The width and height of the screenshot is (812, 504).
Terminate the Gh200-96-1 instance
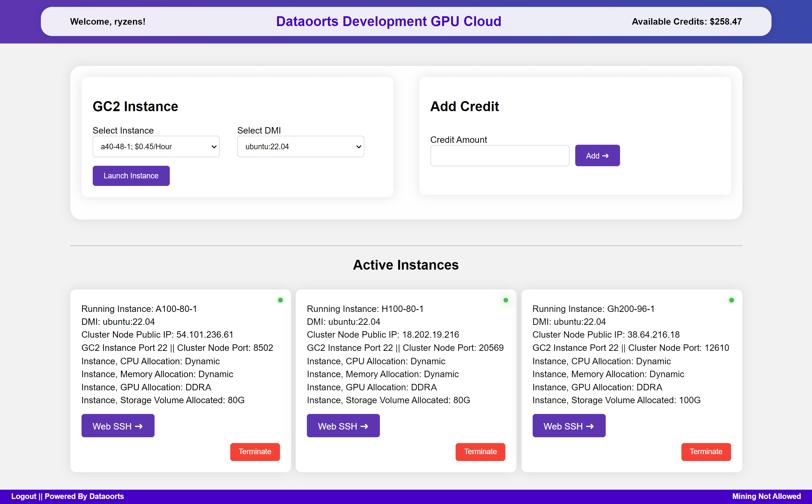(706, 452)
